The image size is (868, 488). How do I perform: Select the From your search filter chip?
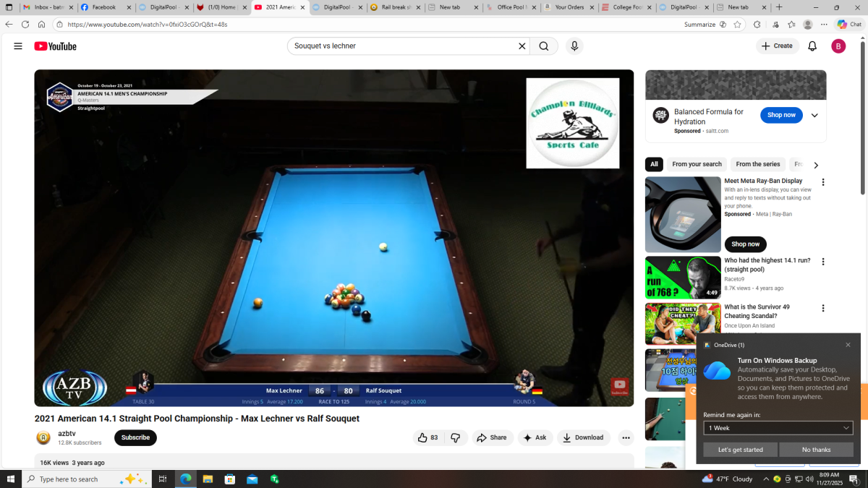click(x=697, y=165)
